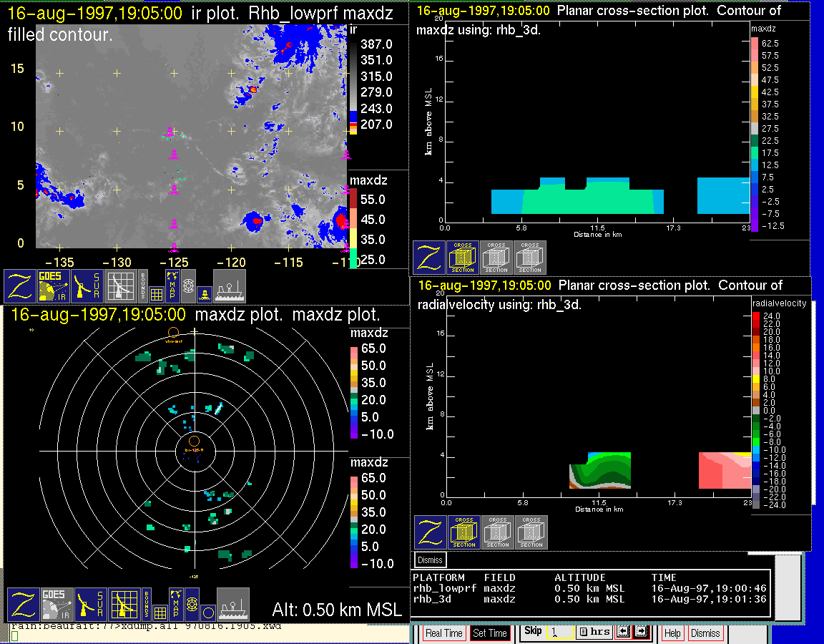This screenshot has height=644, width=824.
Task: Click the ship platform icon in the top plot toolbar
Action: point(230,286)
